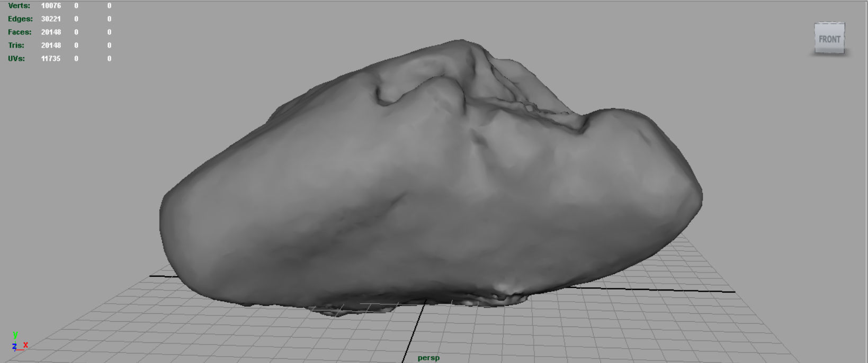Click the 'Edges:' label in the HUD
This screenshot has width=868, height=363.
point(20,19)
